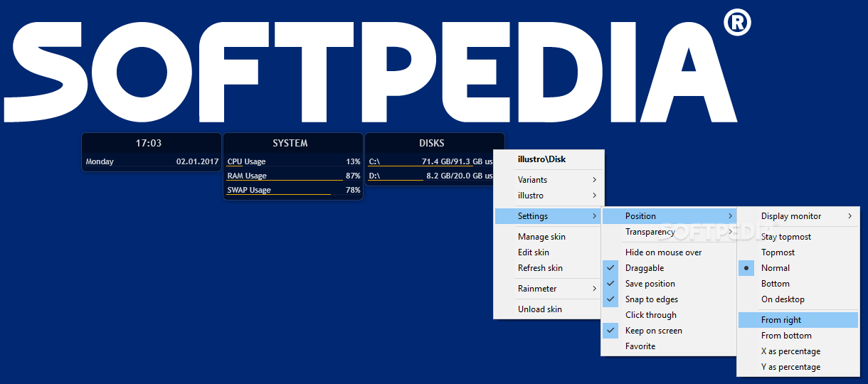The width and height of the screenshot is (868, 384).
Task: Click the RAM 87% value
Action: point(354,176)
